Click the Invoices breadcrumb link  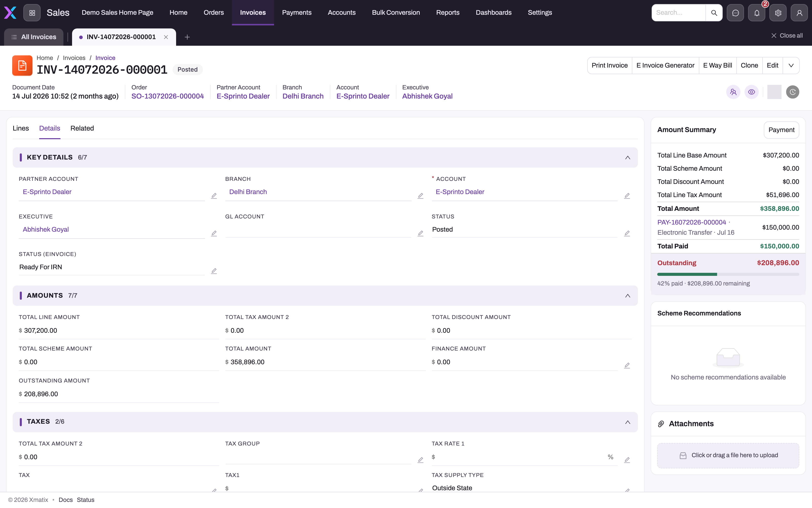click(74, 58)
